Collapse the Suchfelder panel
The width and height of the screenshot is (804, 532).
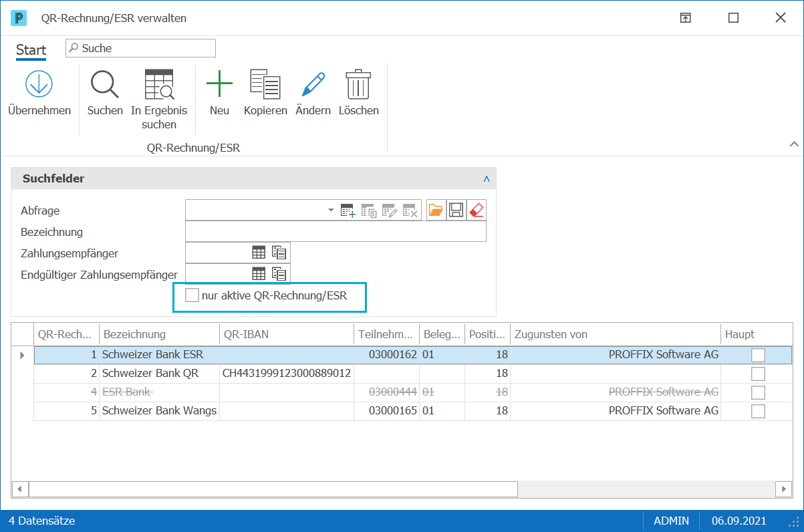pyautogui.click(x=487, y=178)
